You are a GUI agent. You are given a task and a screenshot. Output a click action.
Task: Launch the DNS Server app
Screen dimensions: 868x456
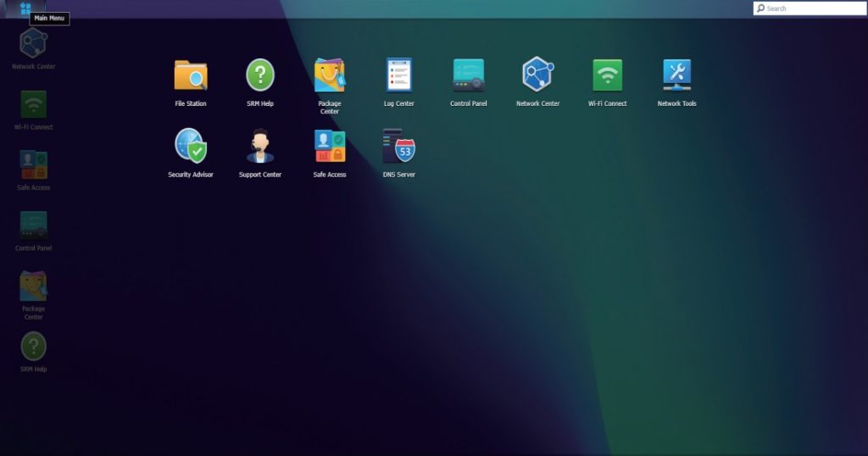coord(399,146)
